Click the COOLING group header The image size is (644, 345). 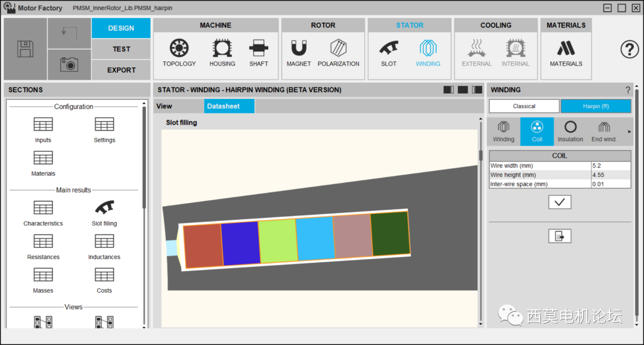(x=496, y=25)
